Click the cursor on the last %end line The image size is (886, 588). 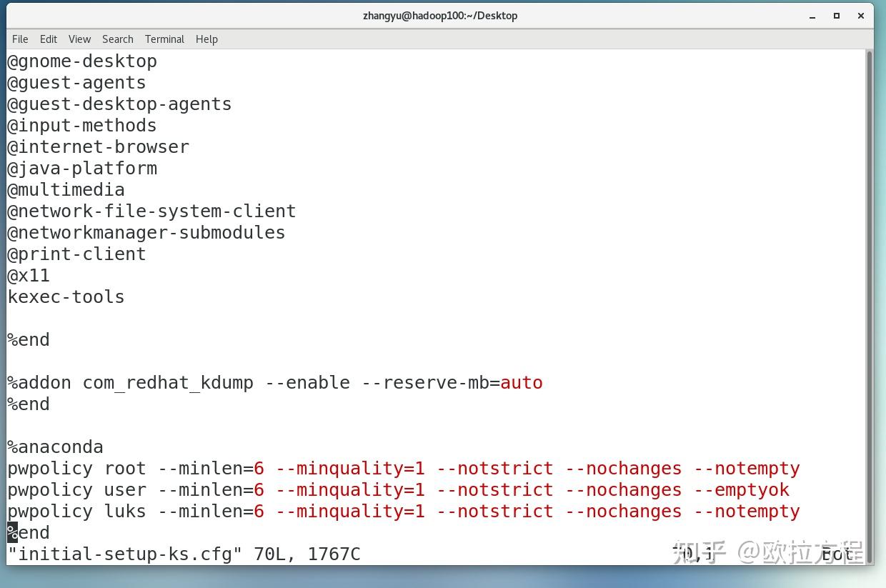click(x=12, y=533)
